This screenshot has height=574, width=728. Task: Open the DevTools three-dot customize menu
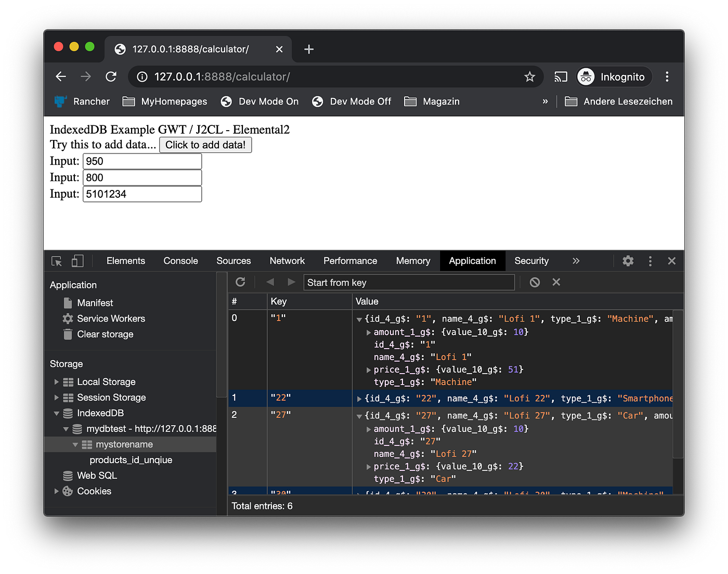[x=650, y=261]
